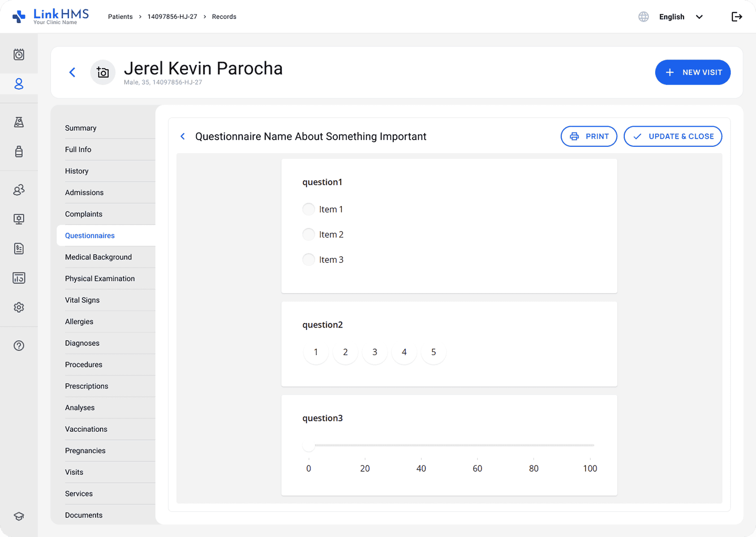756x537 pixels.
Task: Click the question3 slider handle
Action: point(309,446)
